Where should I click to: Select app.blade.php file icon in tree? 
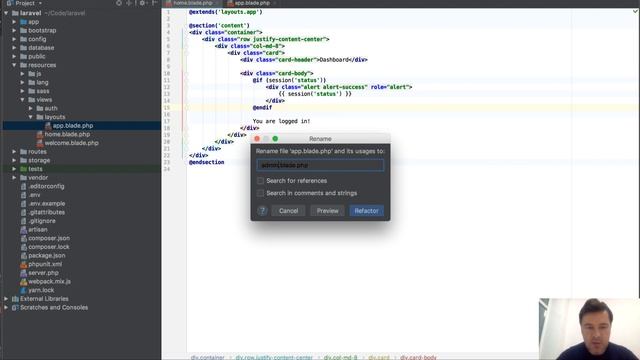tap(48, 126)
